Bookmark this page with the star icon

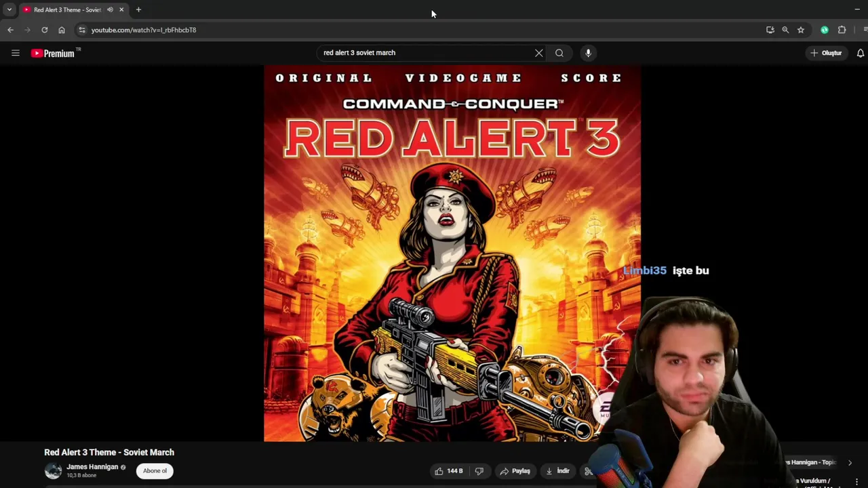(801, 30)
